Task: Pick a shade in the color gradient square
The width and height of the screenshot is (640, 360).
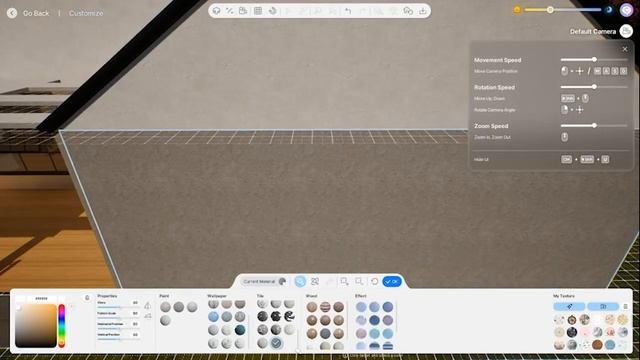Action: [x=36, y=325]
